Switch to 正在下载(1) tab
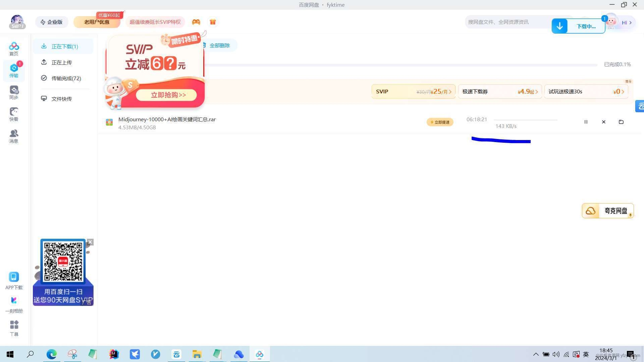644x362 pixels. click(x=63, y=46)
